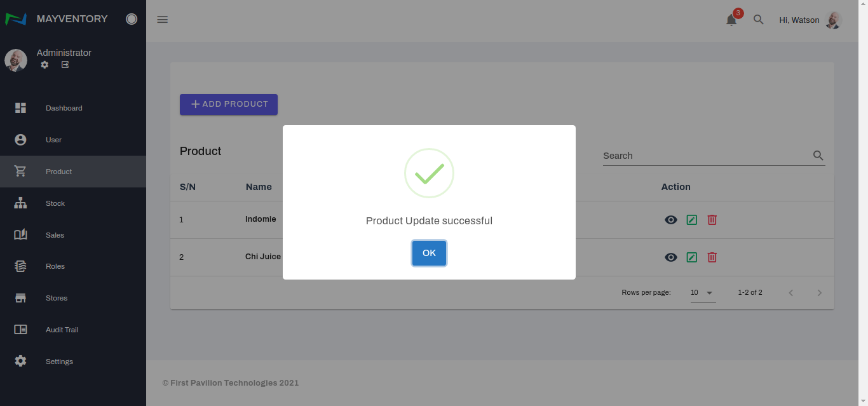Edit the Indomie product
Viewport: 868px width, 406px height.
coord(692,220)
